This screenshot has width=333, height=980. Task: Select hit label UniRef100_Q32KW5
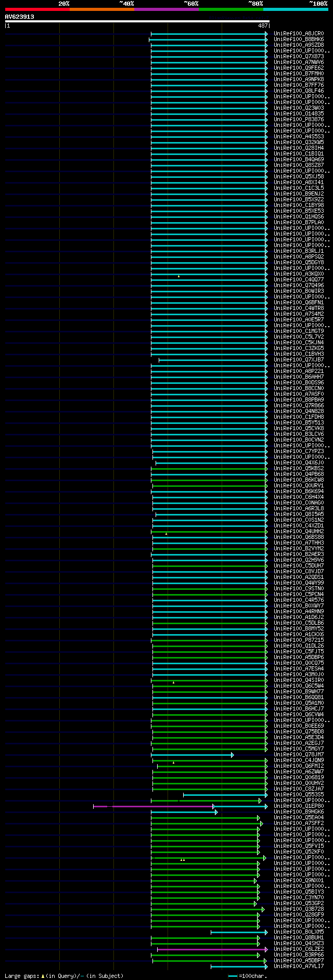(299, 143)
